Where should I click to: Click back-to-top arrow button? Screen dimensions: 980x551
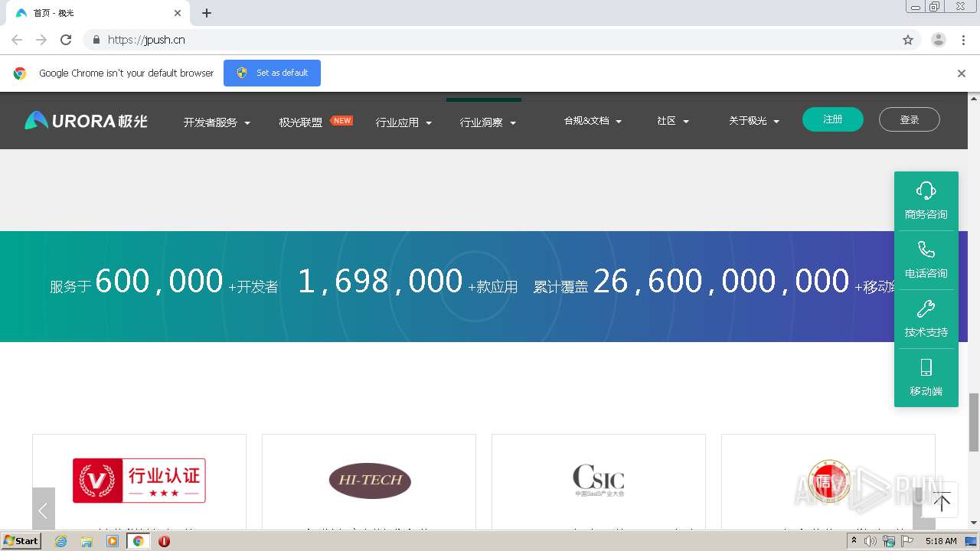(942, 502)
